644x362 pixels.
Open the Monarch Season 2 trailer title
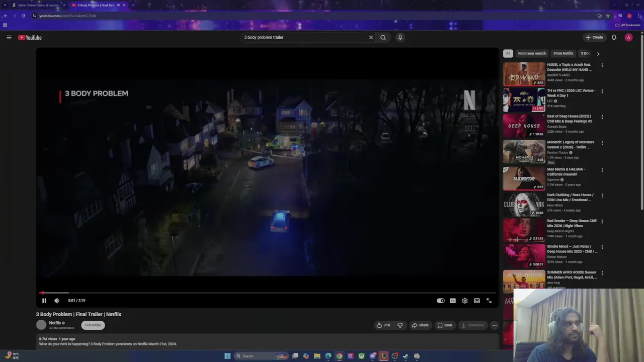point(571,144)
